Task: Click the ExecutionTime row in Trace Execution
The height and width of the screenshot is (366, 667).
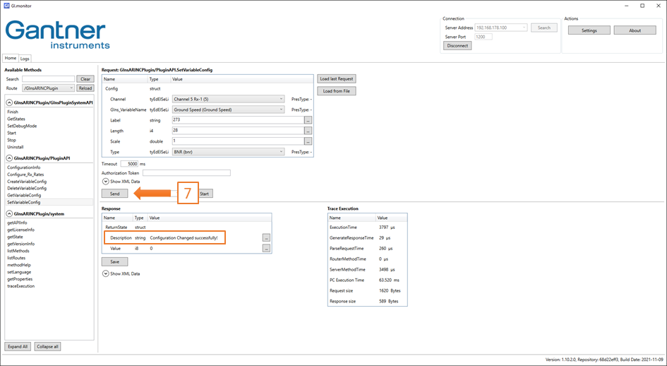Action: [367, 228]
